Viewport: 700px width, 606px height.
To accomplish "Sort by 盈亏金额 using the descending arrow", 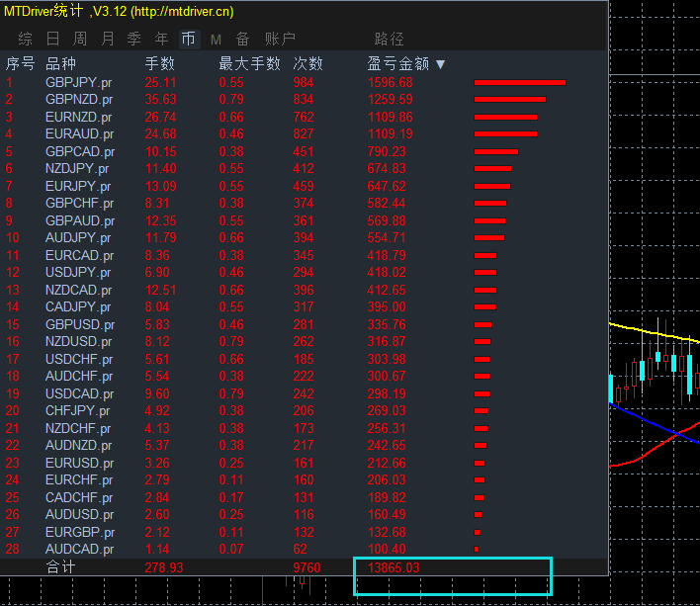I will pos(440,64).
